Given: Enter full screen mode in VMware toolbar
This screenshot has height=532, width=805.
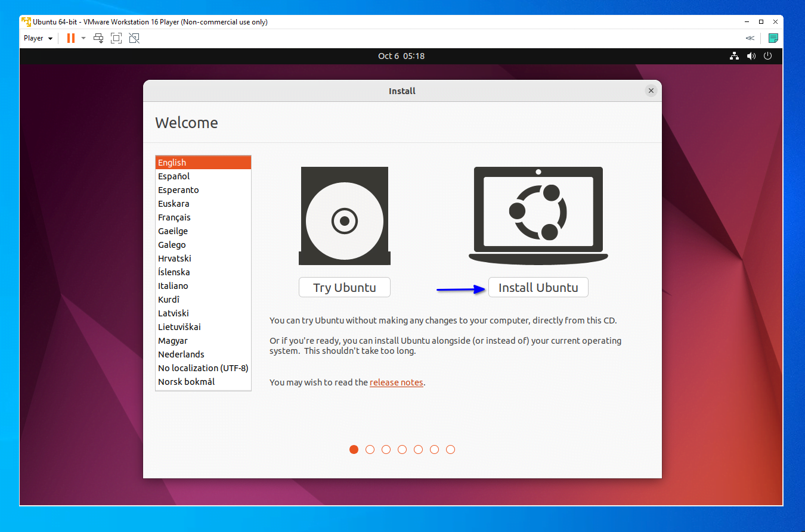Looking at the screenshot, I should [x=116, y=38].
